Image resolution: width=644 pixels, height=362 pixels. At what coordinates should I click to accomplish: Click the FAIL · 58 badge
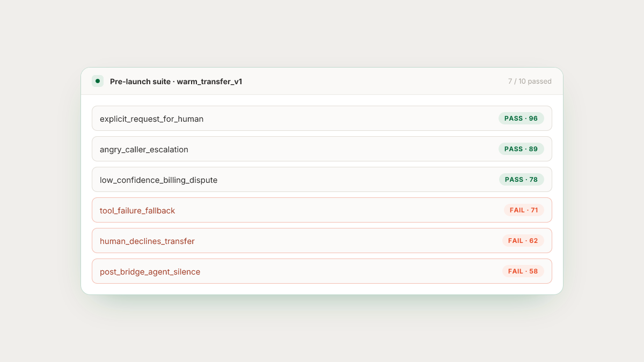pyautogui.click(x=523, y=271)
